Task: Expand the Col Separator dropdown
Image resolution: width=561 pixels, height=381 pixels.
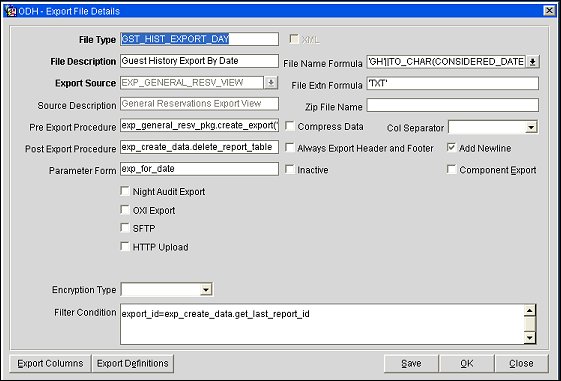Action: click(x=531, y=127)
